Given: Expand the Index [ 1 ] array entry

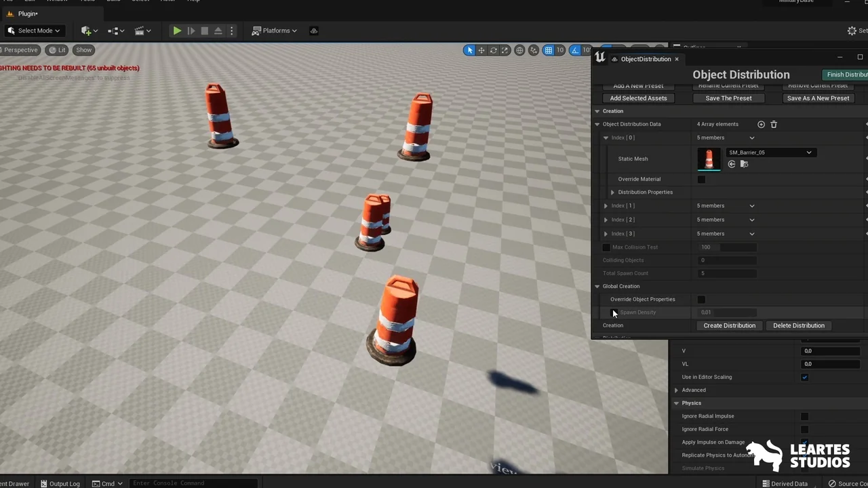Looking at the screenshot, I should pyautogui.click(x=606, y=206).
